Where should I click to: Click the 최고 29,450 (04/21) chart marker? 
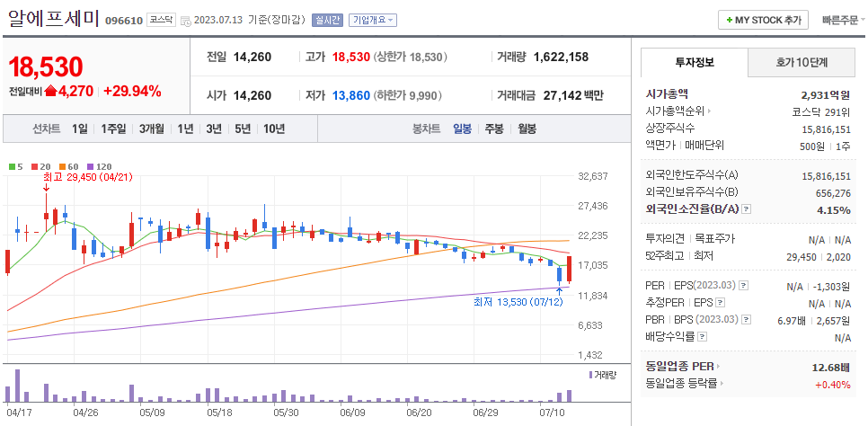click(87, 177)
